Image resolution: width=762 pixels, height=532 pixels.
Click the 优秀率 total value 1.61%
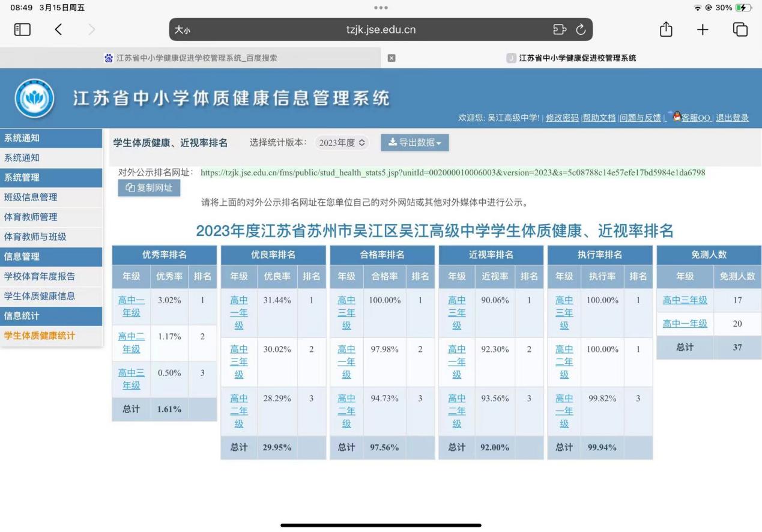[169, 409]
